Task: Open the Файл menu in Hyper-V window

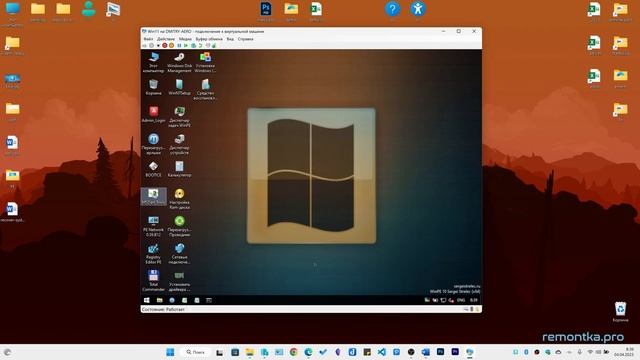Action: point(148,39)
